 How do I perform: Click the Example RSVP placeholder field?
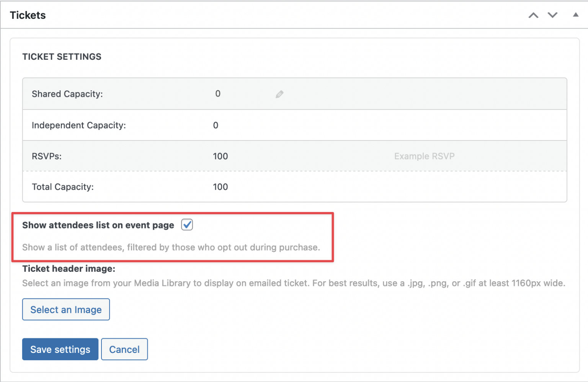424,156
